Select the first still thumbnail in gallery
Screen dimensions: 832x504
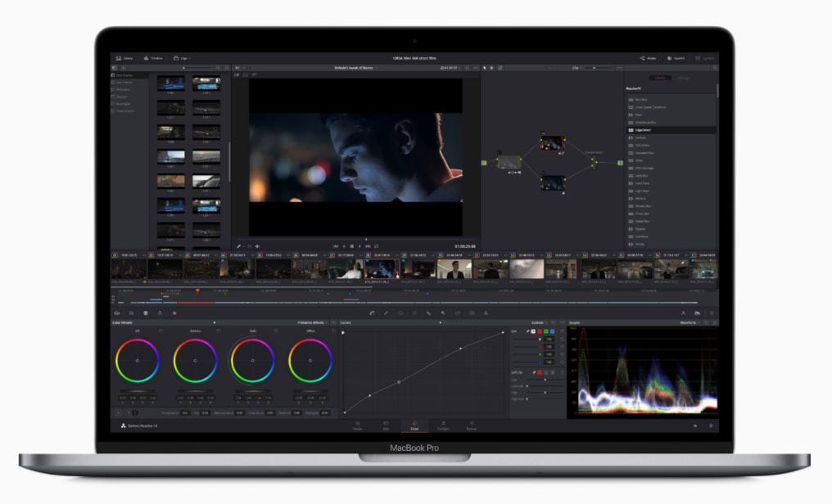[171, 84]
